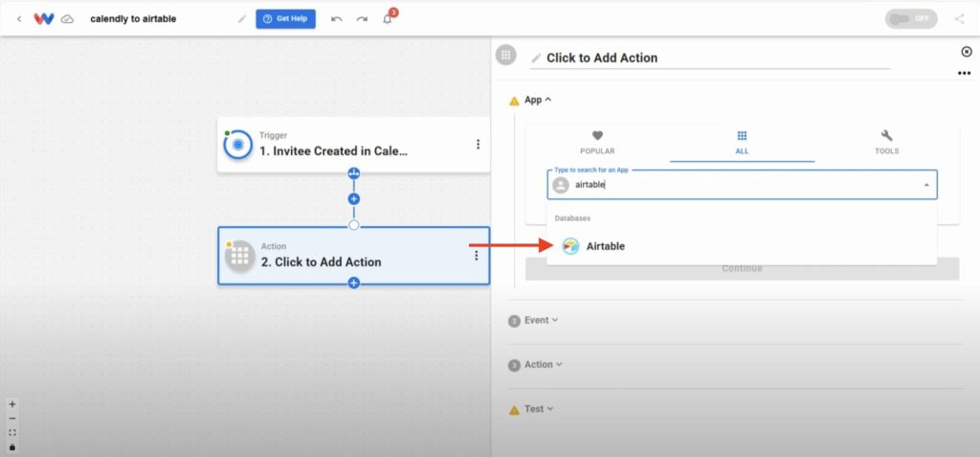Expand the Action section
This screenshot has height=457, width=980.
tap(543, 364)
